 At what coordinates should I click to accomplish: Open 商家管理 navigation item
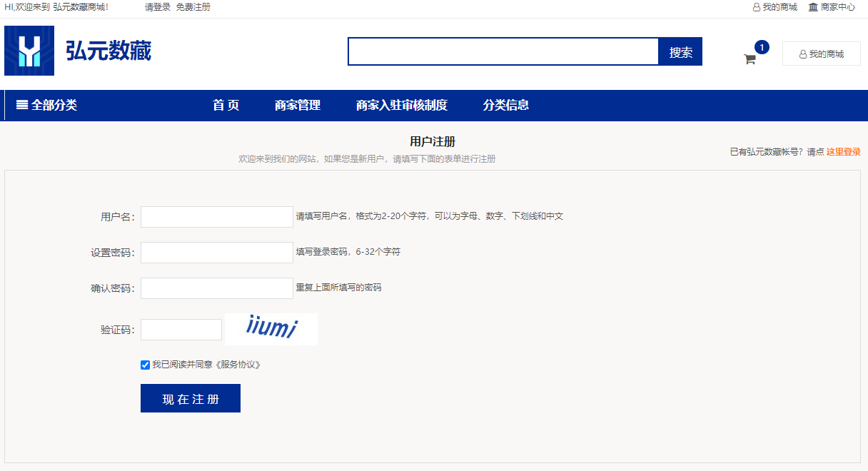298,106
